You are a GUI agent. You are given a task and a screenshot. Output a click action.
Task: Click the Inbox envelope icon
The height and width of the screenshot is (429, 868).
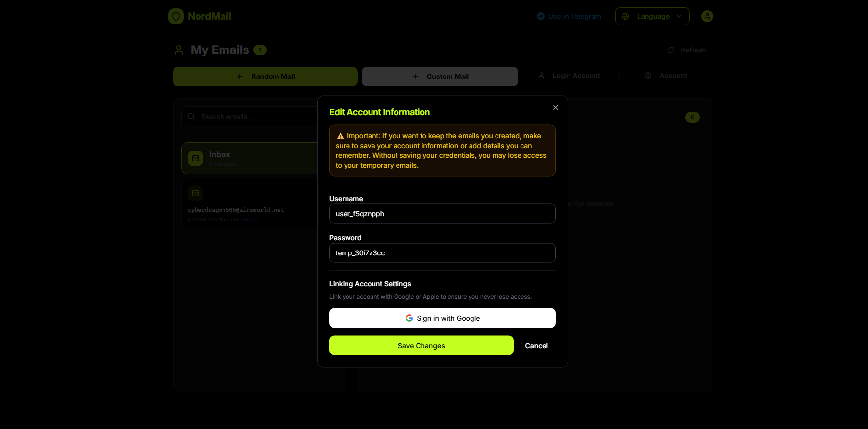196,158
